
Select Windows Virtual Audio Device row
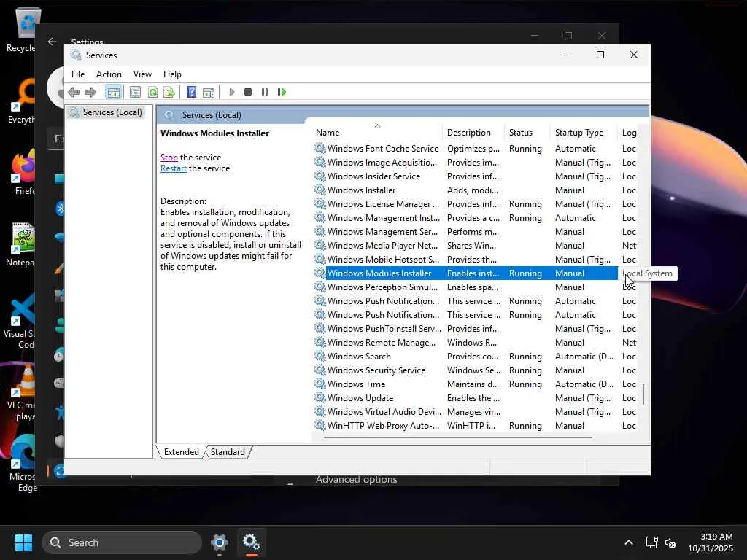[475, 411]
